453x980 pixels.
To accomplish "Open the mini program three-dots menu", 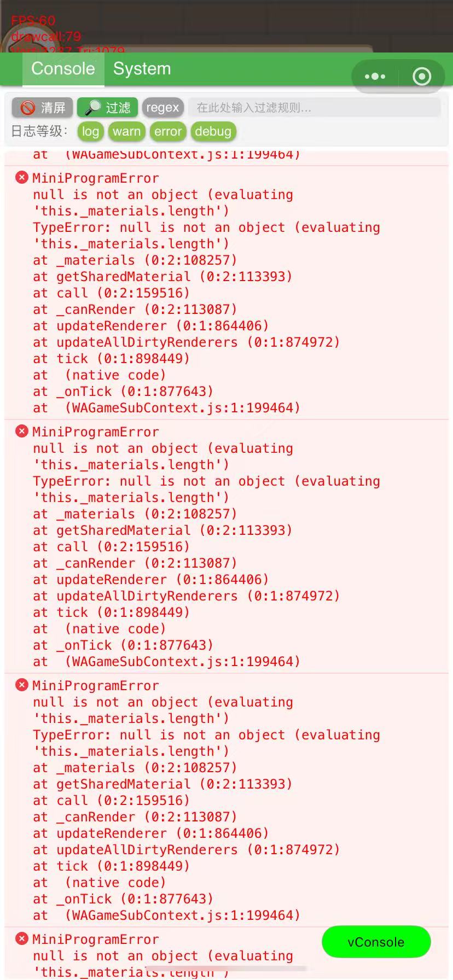I will point(375,77).
